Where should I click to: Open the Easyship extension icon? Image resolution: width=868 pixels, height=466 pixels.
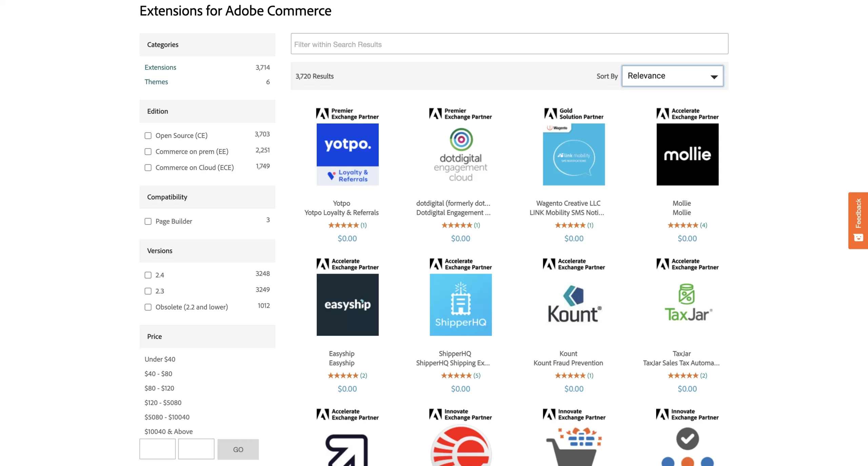347,305
